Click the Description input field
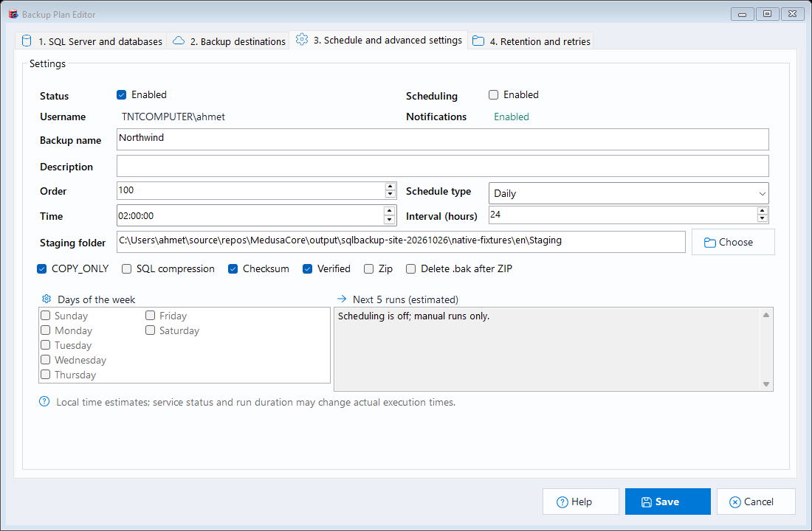Viewport: 812px width, 531px height. coord(443,166)
